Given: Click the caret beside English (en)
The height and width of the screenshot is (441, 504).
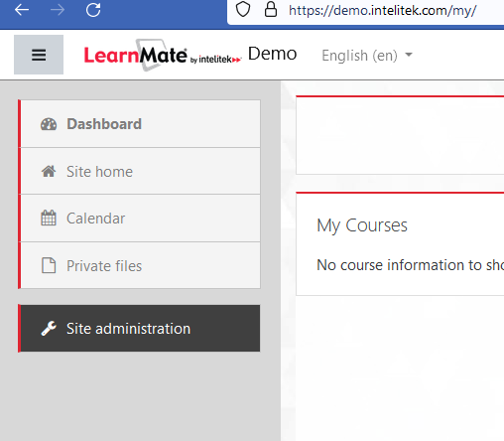Looking at the screenshot, I should [x=409, y=55].
